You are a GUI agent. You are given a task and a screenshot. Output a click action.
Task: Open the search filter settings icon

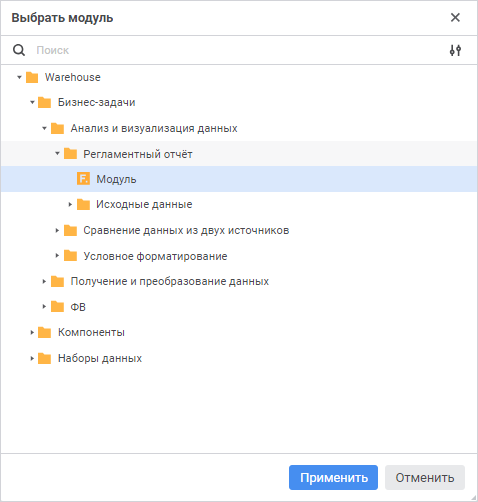pyautogui.click(x=455, y=50)
